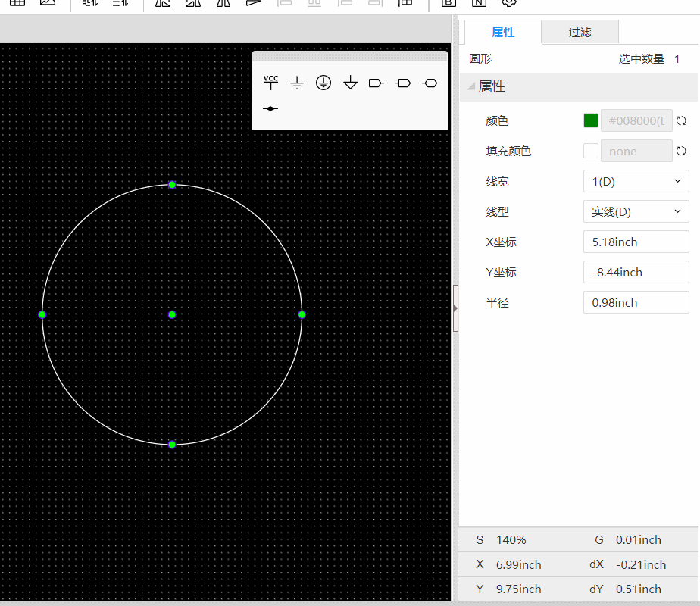Viewport: 700px width, 606px height.
Task: Toggle the empty fill color checkbox
Action: pos(590,150)
